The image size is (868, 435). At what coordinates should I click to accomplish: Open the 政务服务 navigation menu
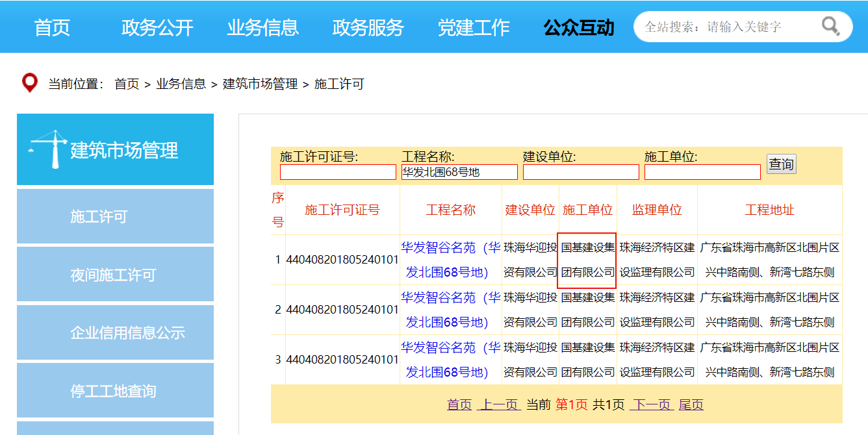[368, 27]
